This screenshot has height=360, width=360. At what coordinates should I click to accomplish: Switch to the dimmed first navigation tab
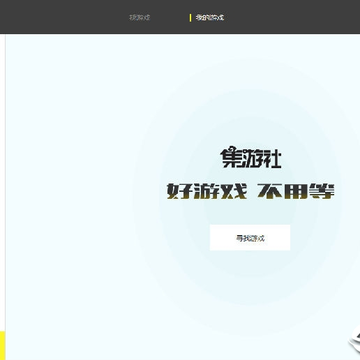(x=140, y=18)
